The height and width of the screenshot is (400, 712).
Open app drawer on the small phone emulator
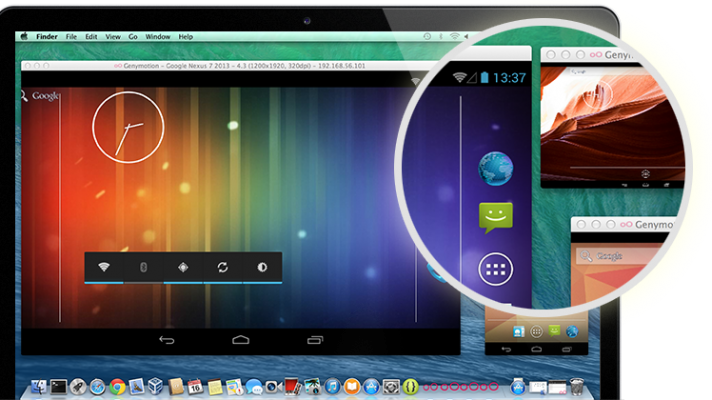(x=536, y=332)
